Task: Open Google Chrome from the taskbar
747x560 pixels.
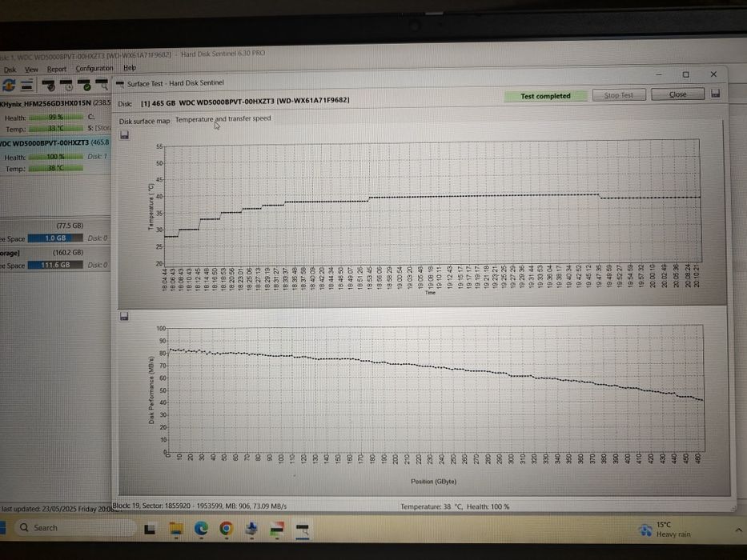Action: (x=227, y=529)
